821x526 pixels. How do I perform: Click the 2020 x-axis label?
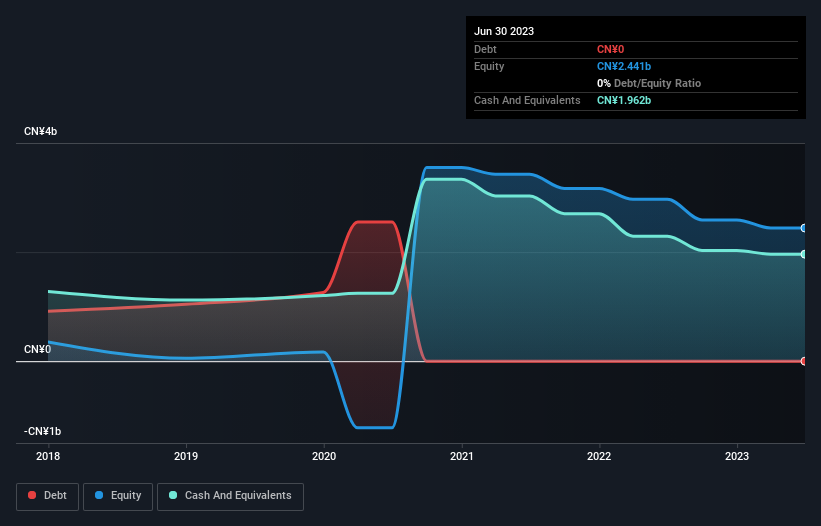pyautogui.click(x=324, y=456)
